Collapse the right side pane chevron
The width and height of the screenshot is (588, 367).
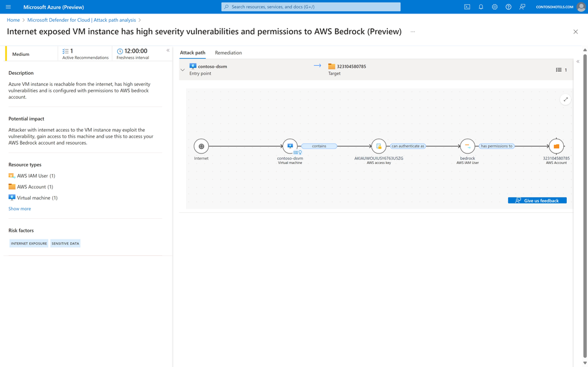pos(578,62)
